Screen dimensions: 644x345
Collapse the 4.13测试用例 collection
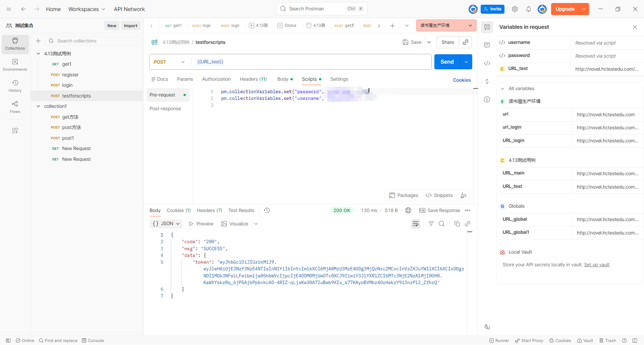tap(38, 54)
